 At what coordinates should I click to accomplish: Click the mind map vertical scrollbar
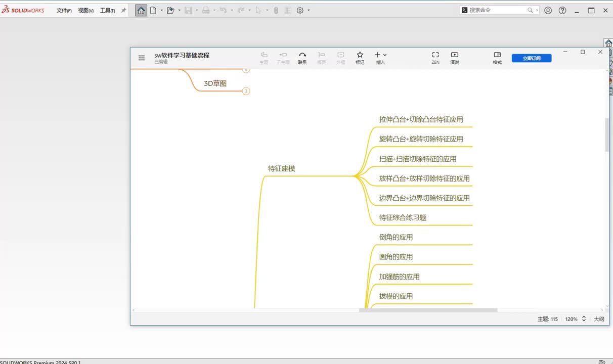(607, 134)
